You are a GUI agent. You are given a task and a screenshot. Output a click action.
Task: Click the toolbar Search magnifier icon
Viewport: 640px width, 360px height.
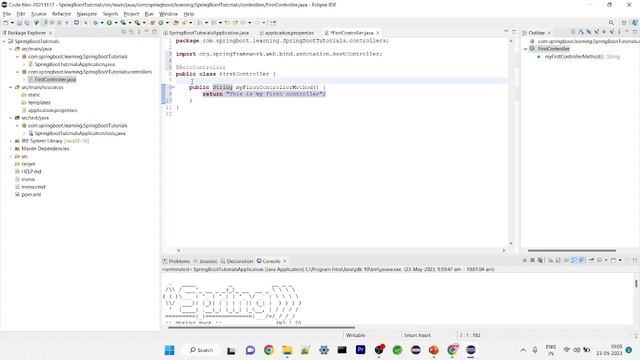pos(611,23)
